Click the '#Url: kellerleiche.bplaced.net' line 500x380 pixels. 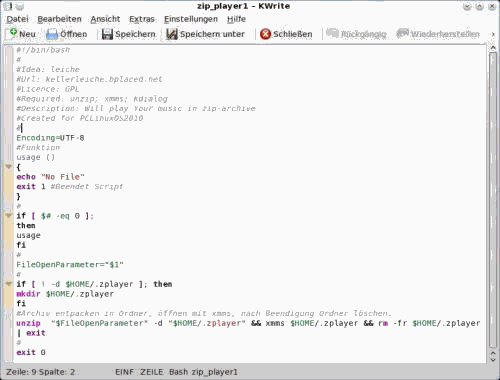pyautogui.click(x=89, y=79)
